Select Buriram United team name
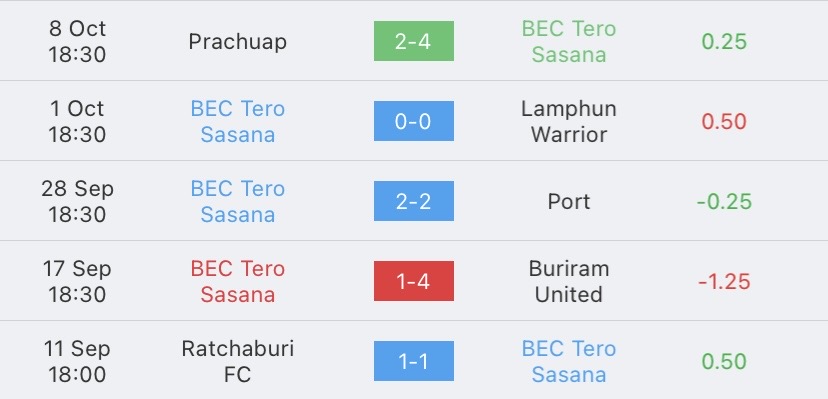828x399 pixels. tap(569, 281)
